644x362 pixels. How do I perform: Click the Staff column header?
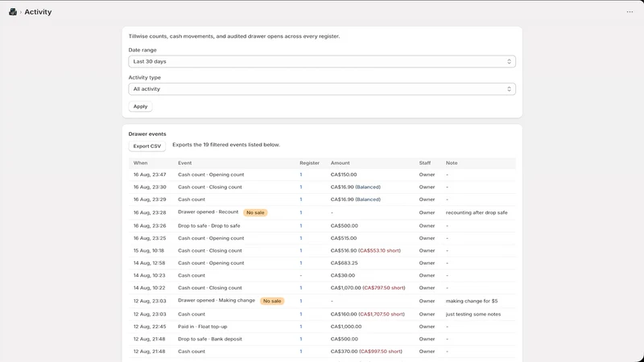pos(425,163)
